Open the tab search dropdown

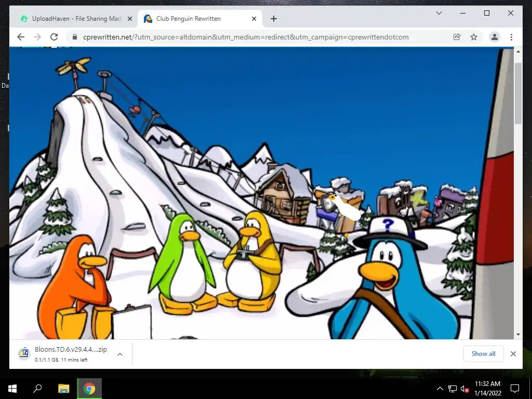[x=438, y=13]
